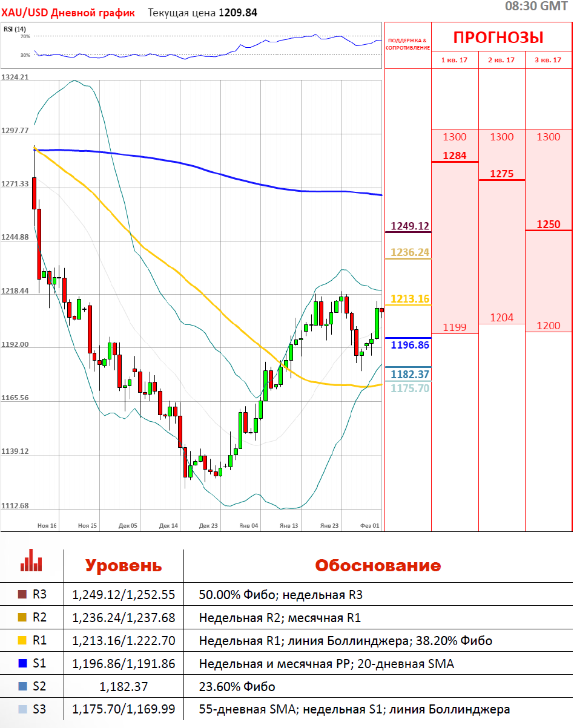This screenshot has width=574, height=728.
Task: Select the 1284 forecast value in first quarter
Action: tap(455, 156)
